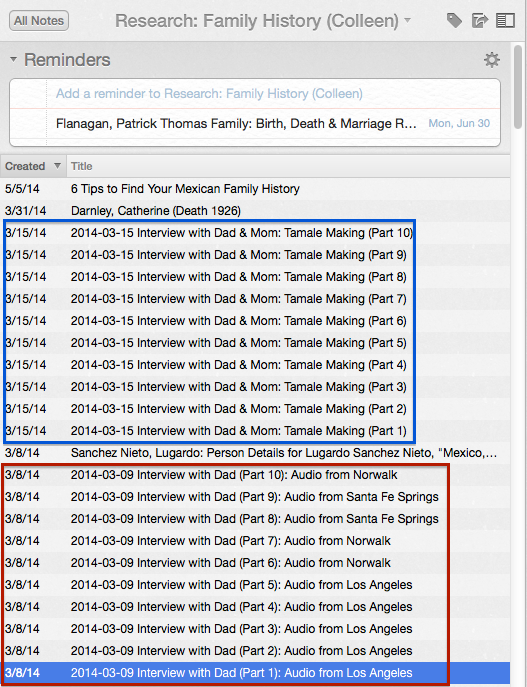The image size is (527, 687).
Task: Select 6 Tips to Find Your Mexican Family History
Action: [x=255, y=189]
